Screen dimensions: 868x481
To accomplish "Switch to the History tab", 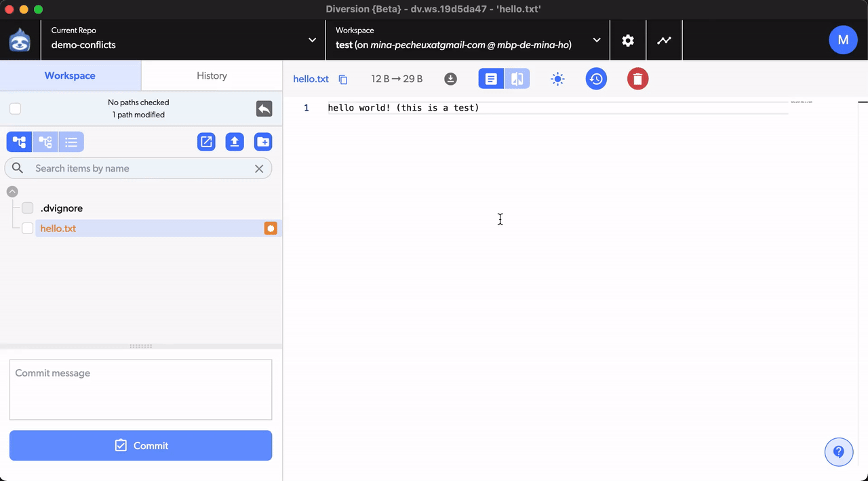I will point(212,75).
